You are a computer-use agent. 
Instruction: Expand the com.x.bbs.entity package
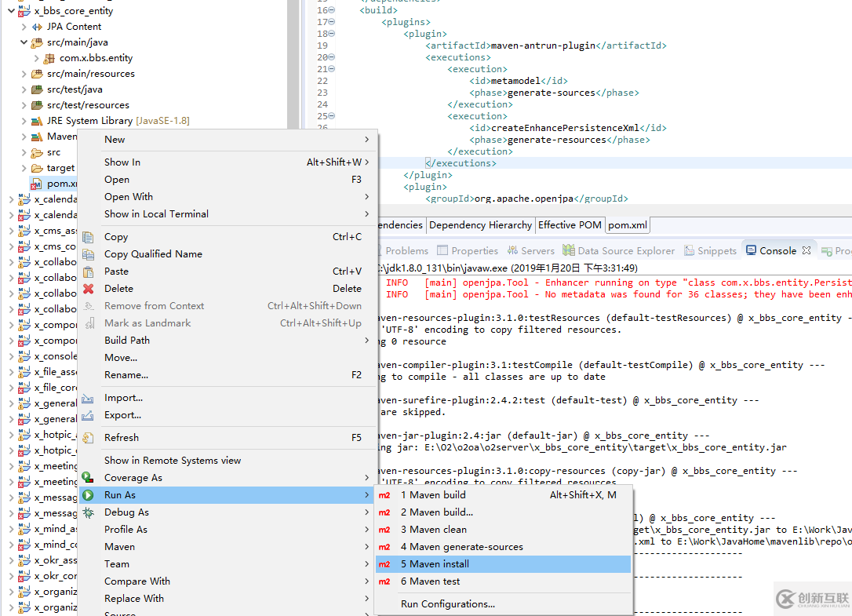[x=36, y=58]
